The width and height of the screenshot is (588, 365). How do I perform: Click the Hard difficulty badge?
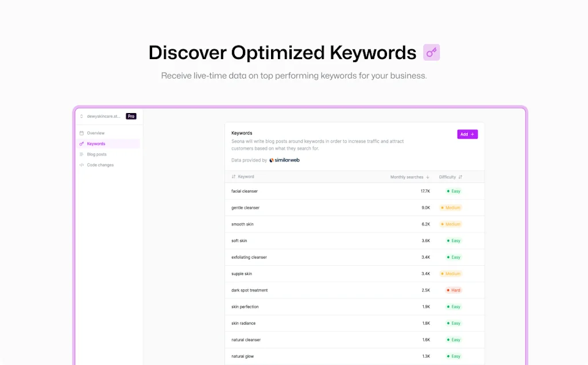click(454, 290)
